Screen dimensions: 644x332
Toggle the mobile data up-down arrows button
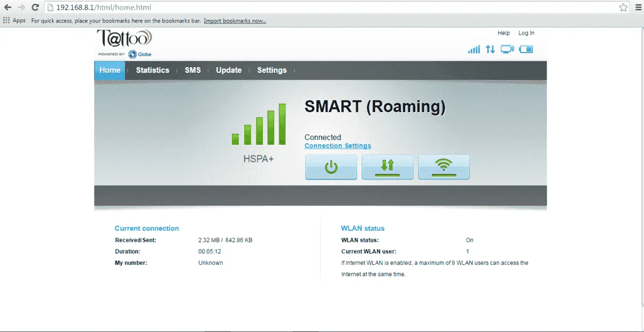pyautogui.click(x=387, y=167)
